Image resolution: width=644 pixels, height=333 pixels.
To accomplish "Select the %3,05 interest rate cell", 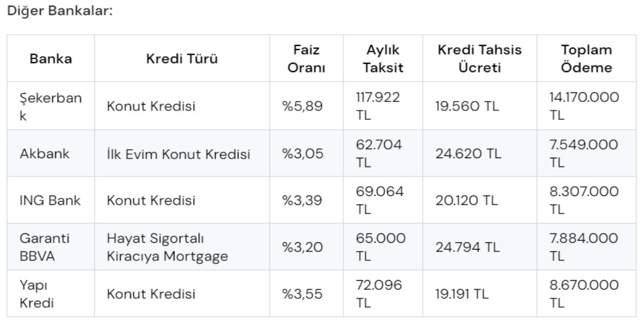I will [x=302, y=153].
